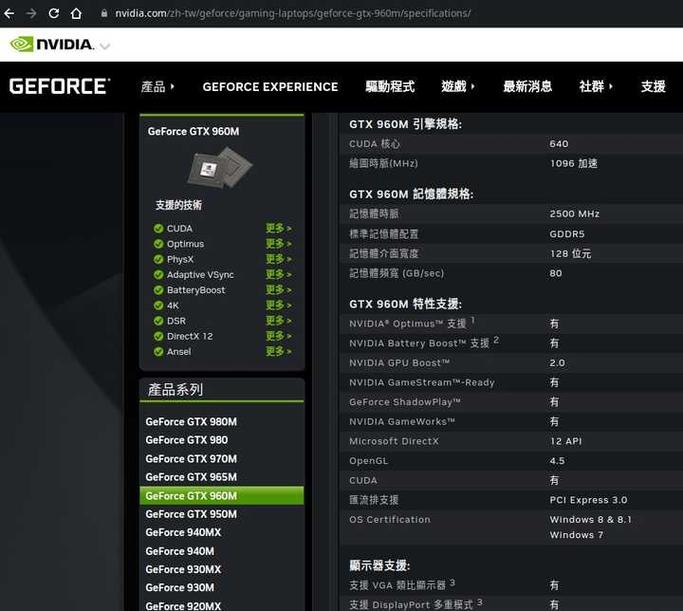Screen dimensions: 683x611
Task: Click 更多 link in DSR row
Action: tap(278, 321)
